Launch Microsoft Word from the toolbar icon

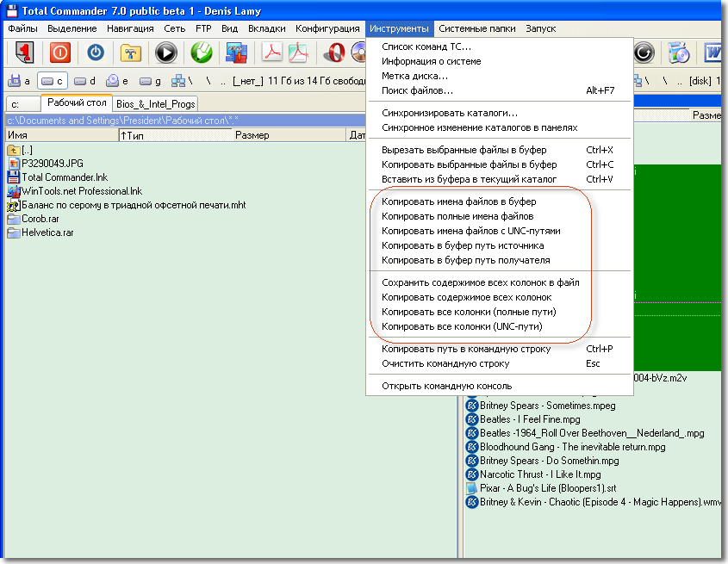[x=714, y=53]
